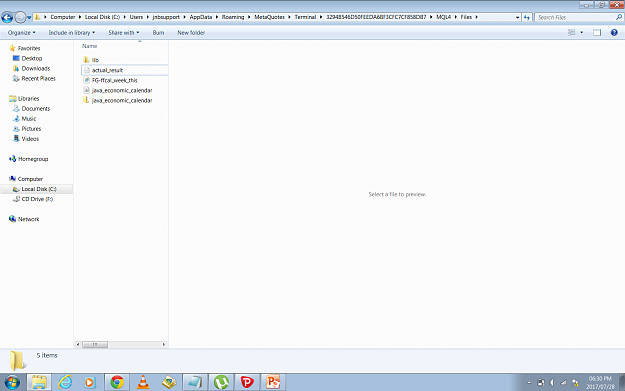Screen dimensions: 625x391
Task: Expand the breadcrumb arrow after Files
Action: (x=476, y=17)
